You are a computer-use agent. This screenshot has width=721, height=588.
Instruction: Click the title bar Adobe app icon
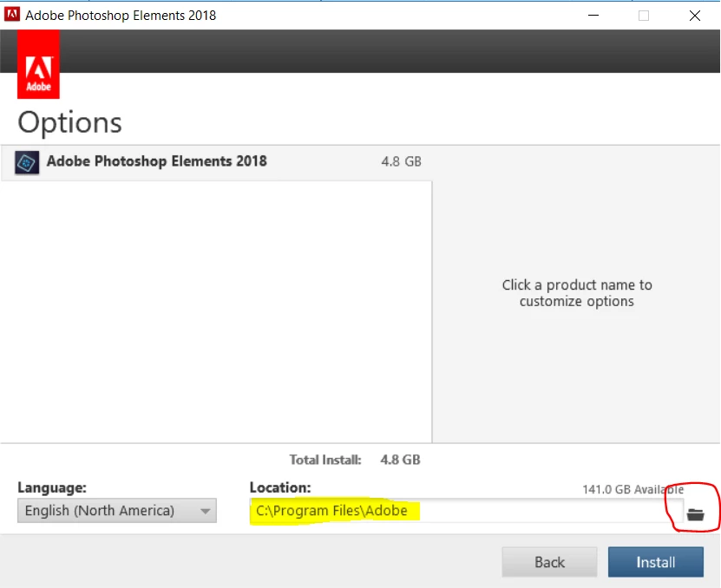(x=11, y=14)
